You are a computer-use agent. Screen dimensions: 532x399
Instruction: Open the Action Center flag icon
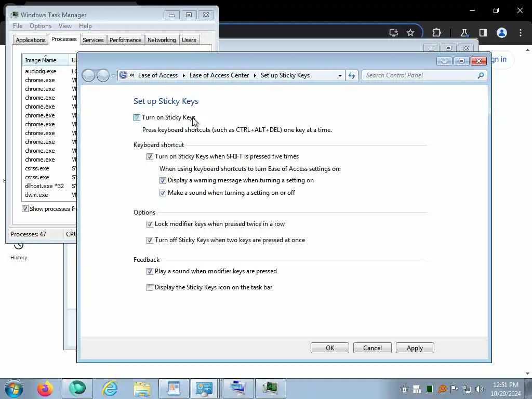[x=454, y=389]
